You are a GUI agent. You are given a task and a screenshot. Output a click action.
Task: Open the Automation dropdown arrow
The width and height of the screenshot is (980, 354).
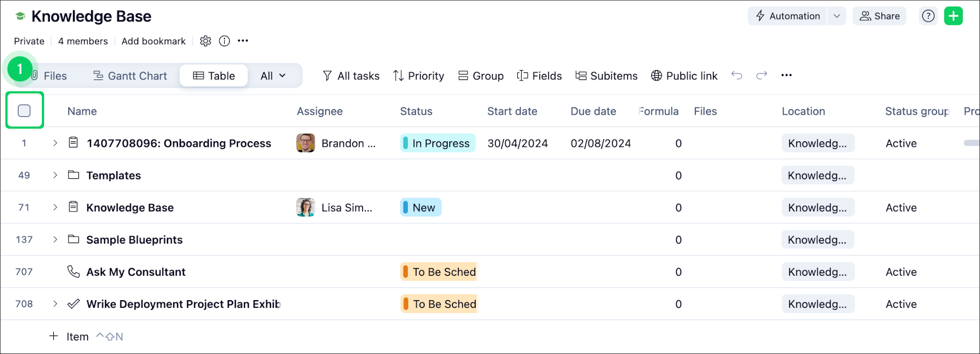click(837, 16)
